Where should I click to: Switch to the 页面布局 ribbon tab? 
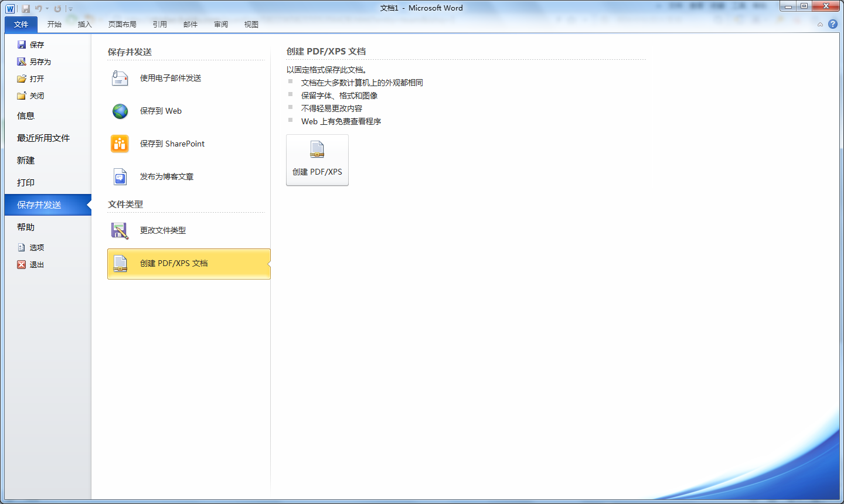[x=122, y=24]
